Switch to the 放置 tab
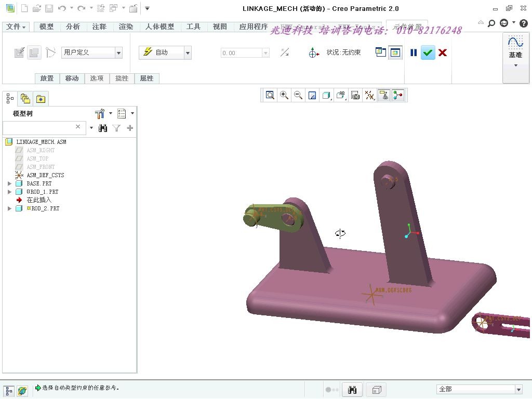This screenshot has height=399, width=532. click(47, 78)
